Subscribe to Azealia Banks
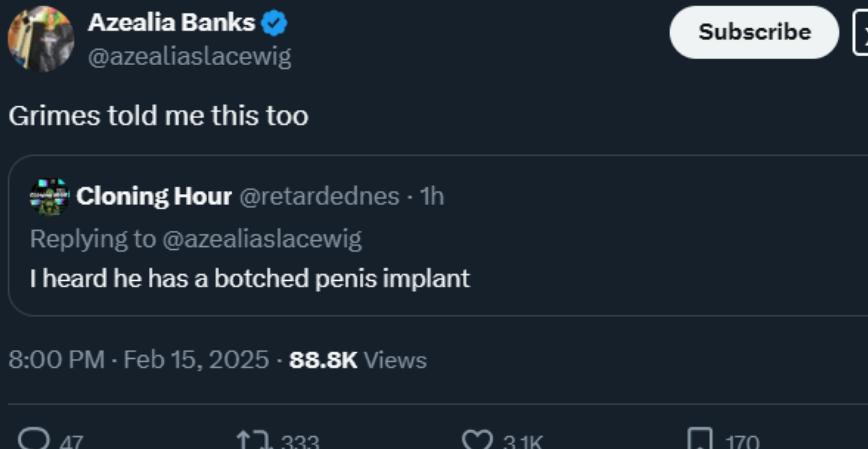Image resolution: width=868 pixels, height=449 pixels. [x=754, y=32]
